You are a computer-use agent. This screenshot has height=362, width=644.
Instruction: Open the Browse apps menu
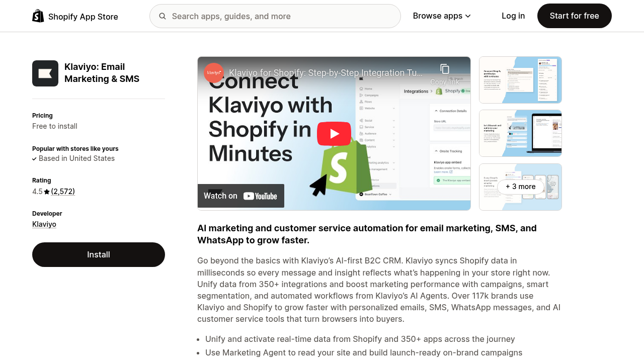437,16
